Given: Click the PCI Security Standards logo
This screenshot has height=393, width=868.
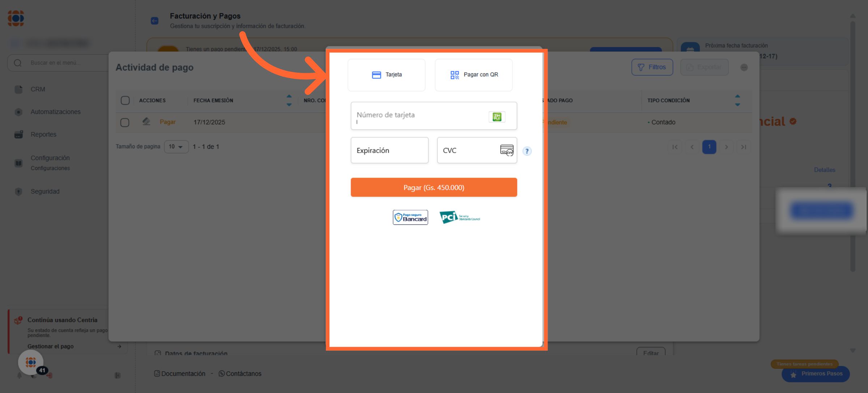Looking at the screenshot, I should pos(459,217).
